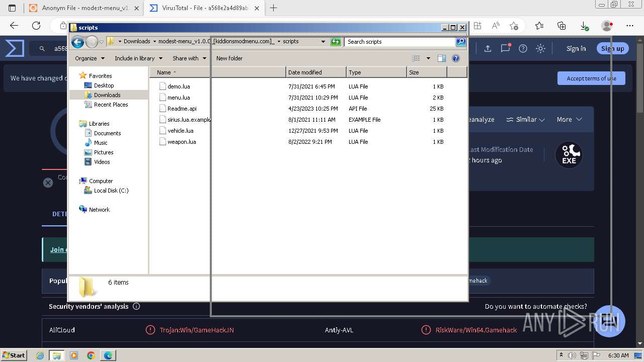
Task: Open browser downloads icon
Action: tap(584, 26)
